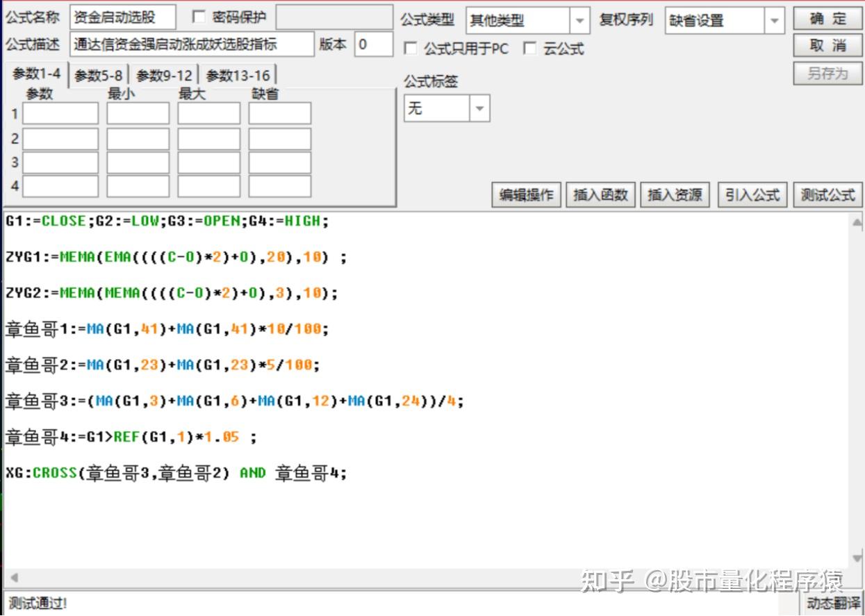
Task: Open the 公式标签 dropdown showing 无
Action: click(447, 108)
